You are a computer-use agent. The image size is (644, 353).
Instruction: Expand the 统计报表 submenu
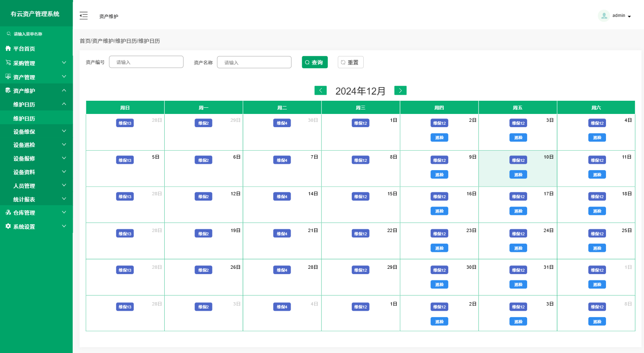pyautogui.click(x=64, y=199)
